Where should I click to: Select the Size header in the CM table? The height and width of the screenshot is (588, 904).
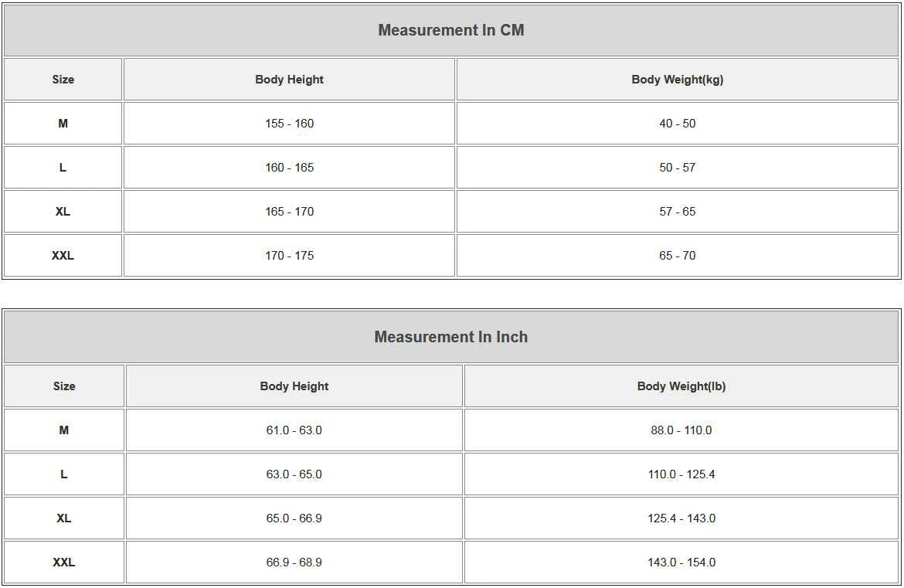(x=63, y=80)
